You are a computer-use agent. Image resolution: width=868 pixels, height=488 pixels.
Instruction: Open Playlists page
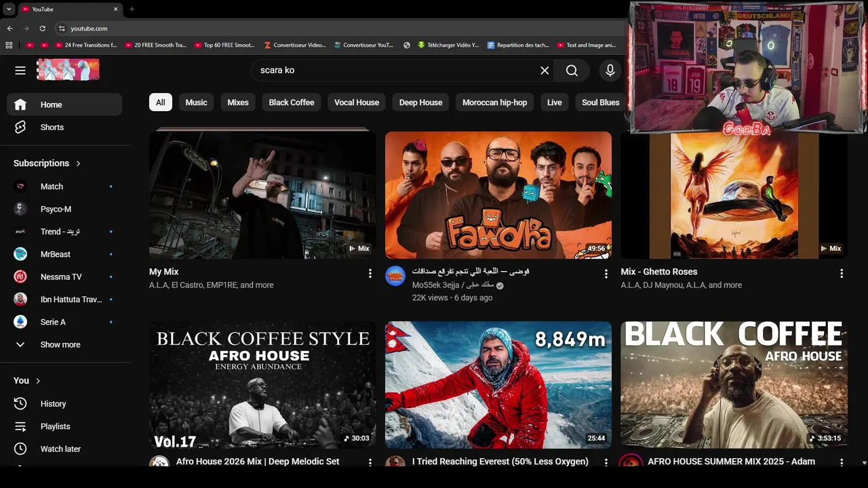pos(64,426)
